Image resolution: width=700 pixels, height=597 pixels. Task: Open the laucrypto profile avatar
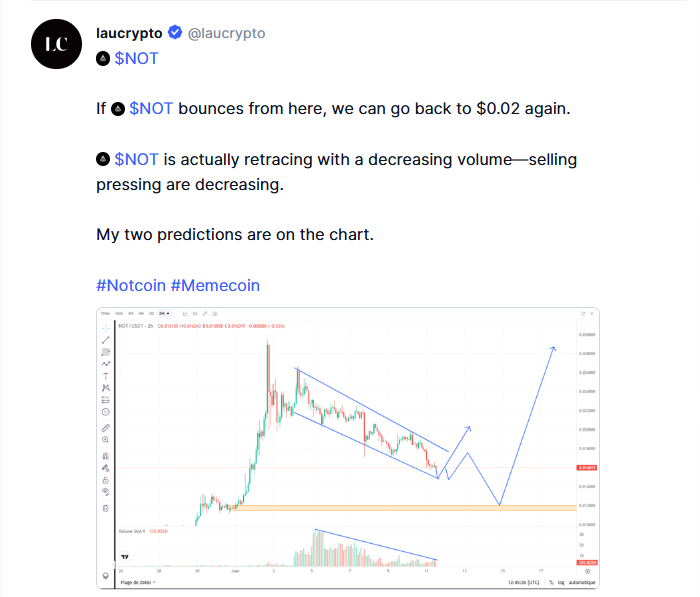(56, 44)
